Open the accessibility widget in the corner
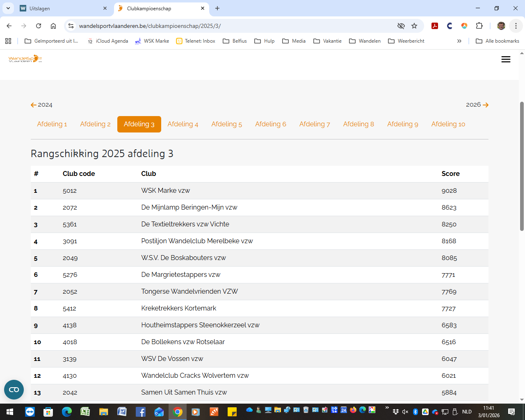The image size is (525, 420). coord(14,390)
